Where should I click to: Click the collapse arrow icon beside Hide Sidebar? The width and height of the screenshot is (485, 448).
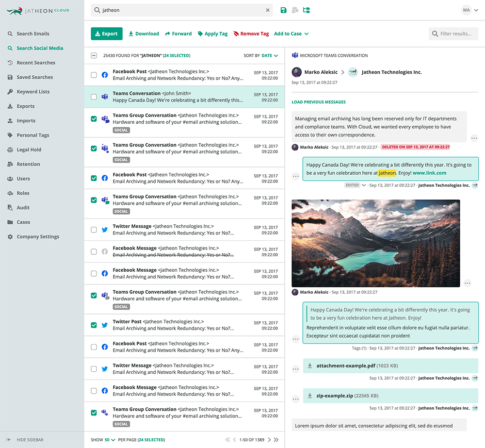(x=9, y=440)
